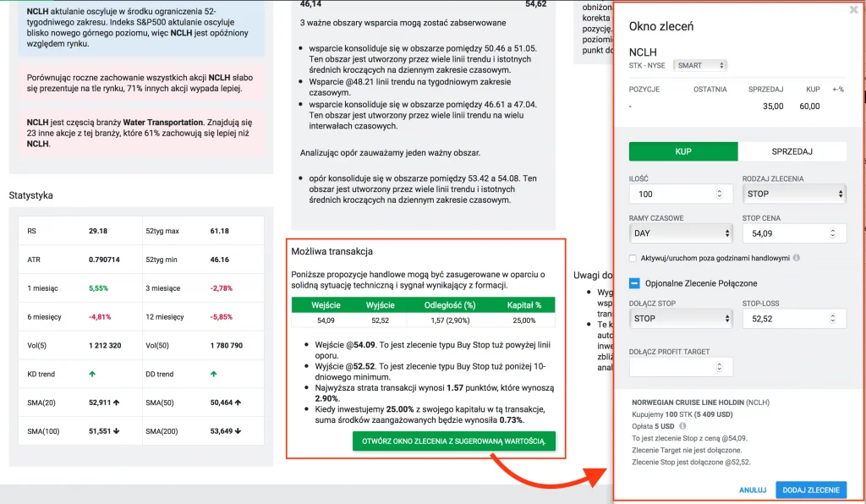Click the ILOŚĆ quantity field with 100
866x504 pixels.
pyautogui.click(x=681, y=194)
